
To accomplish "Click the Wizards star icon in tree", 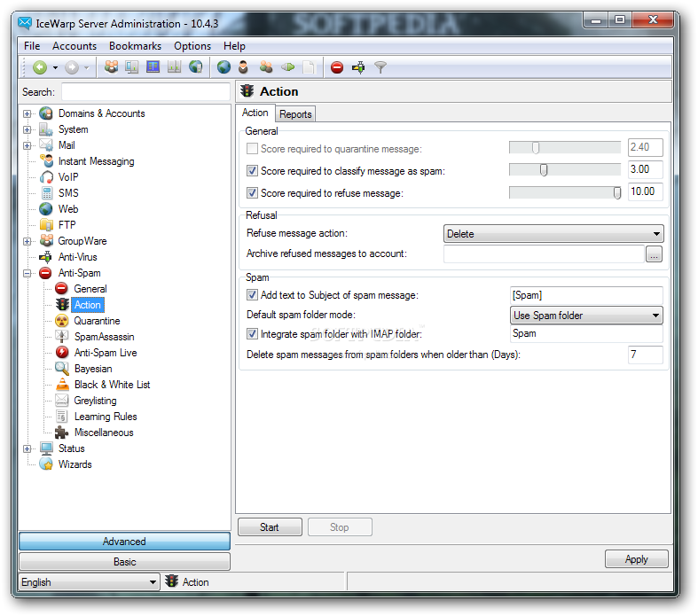I will [46, 464].
